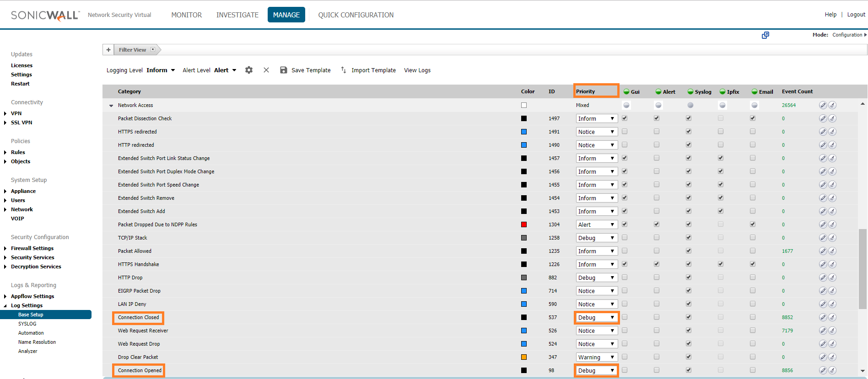Viewport: 868px width, 379px height.
Task: Toggle Gui checkbox for Packet Dissection Check
Action: pyautogui.click(x=625, y=118)
